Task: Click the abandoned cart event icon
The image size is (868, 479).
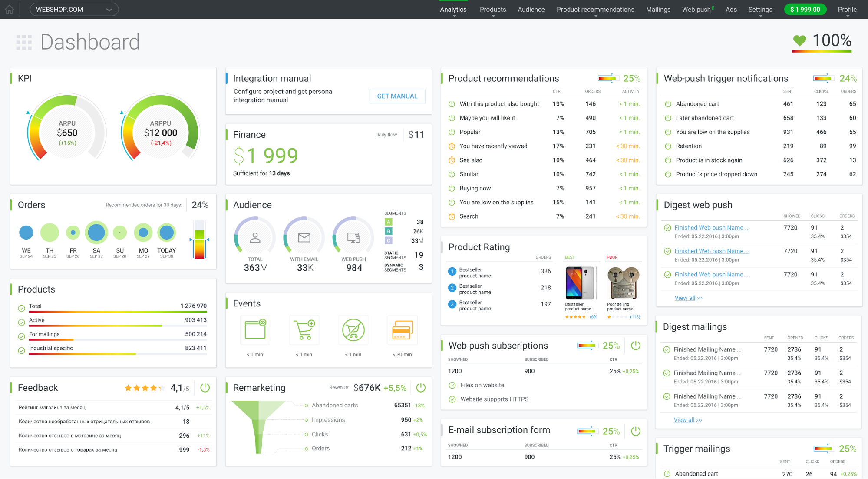Action: pyautogui.click(x=353, y=330)
